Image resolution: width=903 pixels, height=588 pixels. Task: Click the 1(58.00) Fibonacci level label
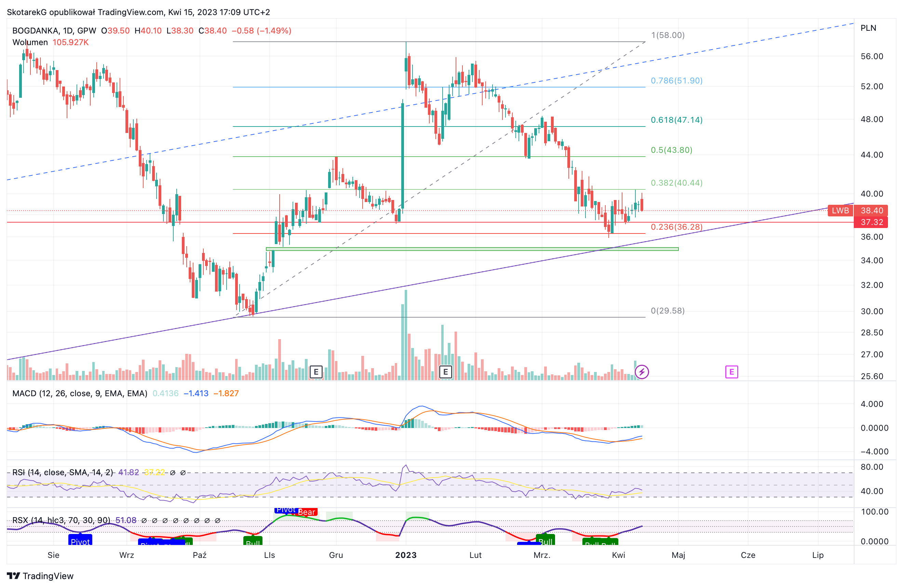coord(668,35)
